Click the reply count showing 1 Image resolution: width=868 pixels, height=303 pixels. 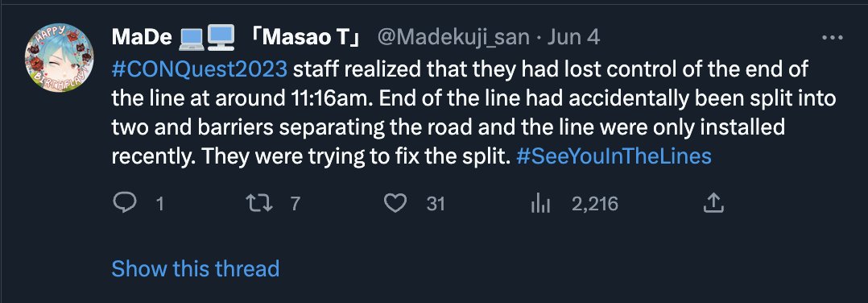pos(159,205)
